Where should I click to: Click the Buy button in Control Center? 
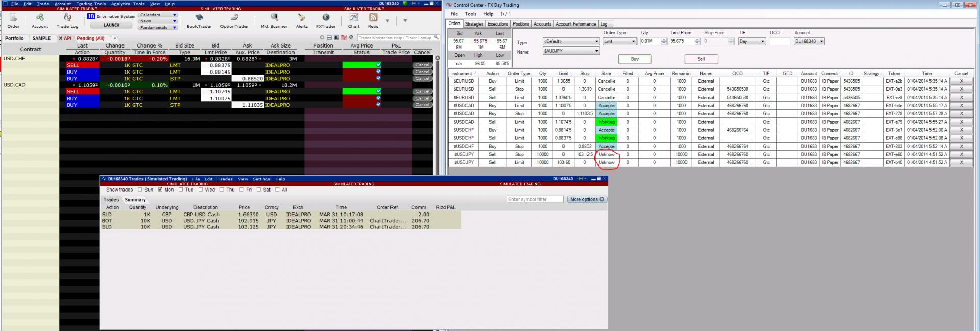point(634,59)
